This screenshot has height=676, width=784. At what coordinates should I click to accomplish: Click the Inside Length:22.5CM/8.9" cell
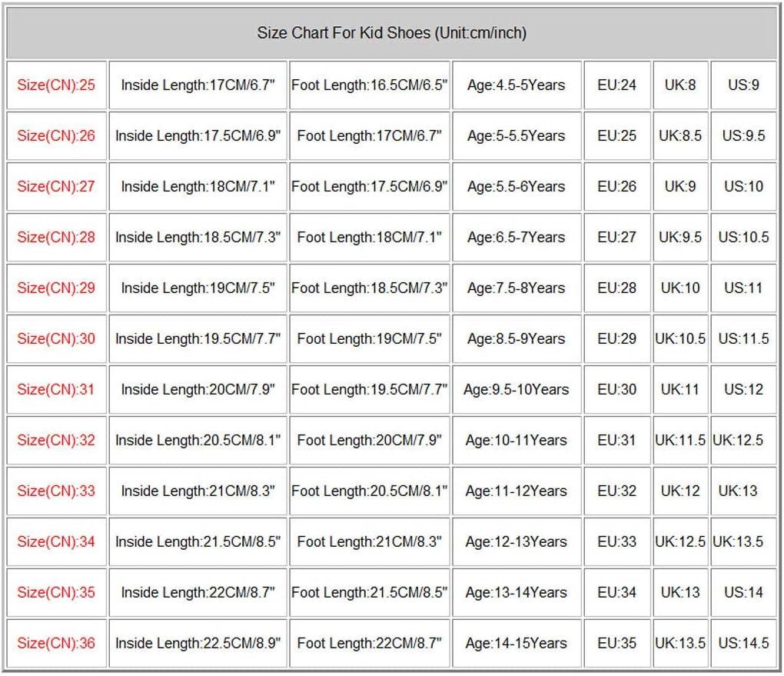tap(198, 643)
